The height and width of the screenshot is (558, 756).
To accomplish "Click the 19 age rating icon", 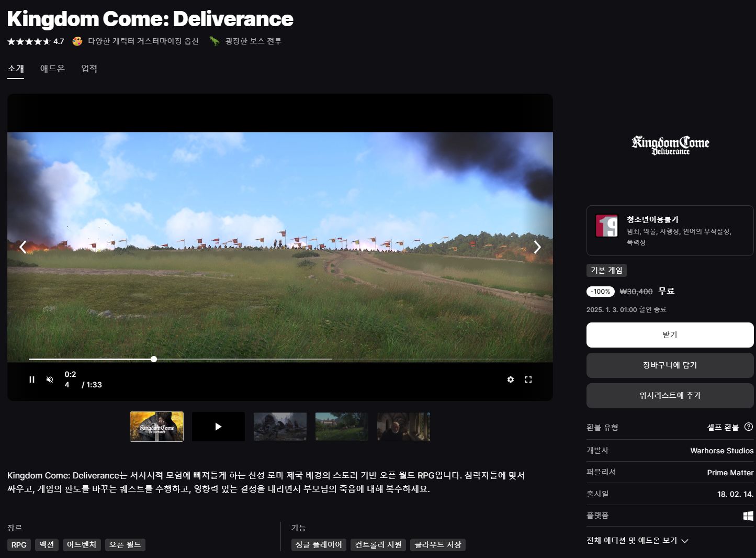I will pyautogui.click(x=607, y=226).
